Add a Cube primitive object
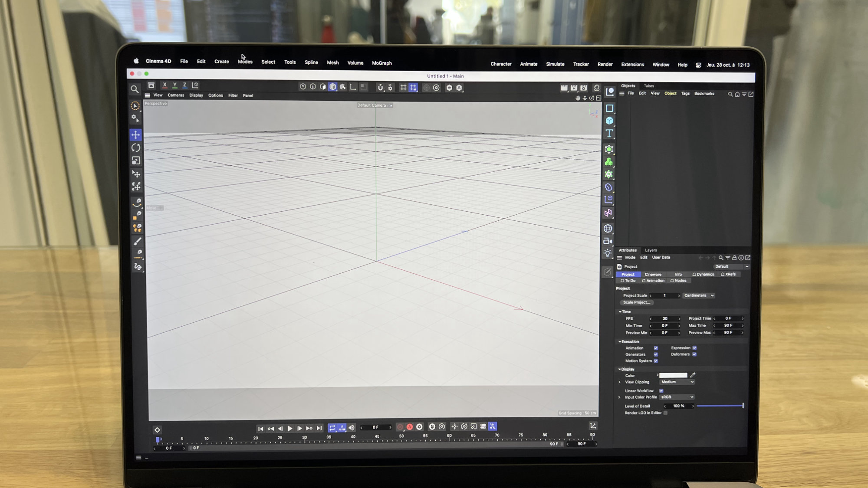Image resolution: width=868 pixels, height=488 pixels. [609, 121]
